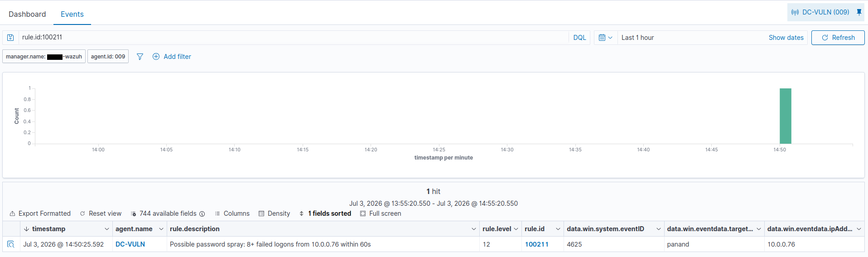Open the 744 available fields list
868x257 pixels.
coord(164,213)
